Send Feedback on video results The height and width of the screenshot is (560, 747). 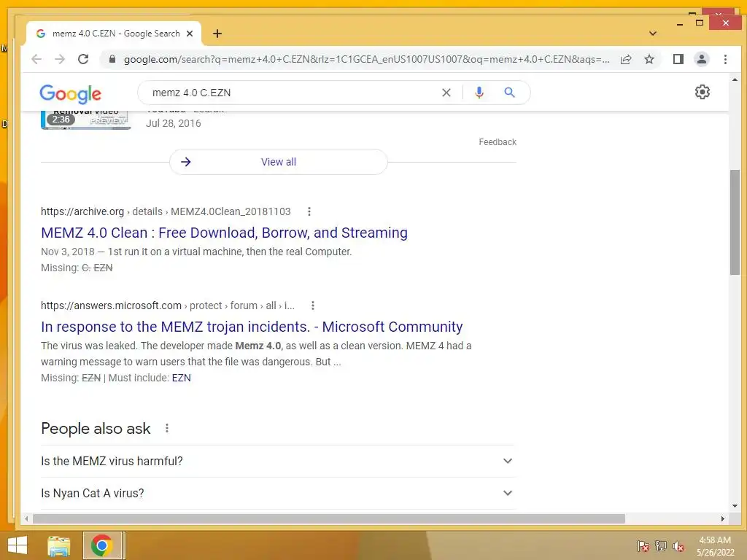[498, 142]
